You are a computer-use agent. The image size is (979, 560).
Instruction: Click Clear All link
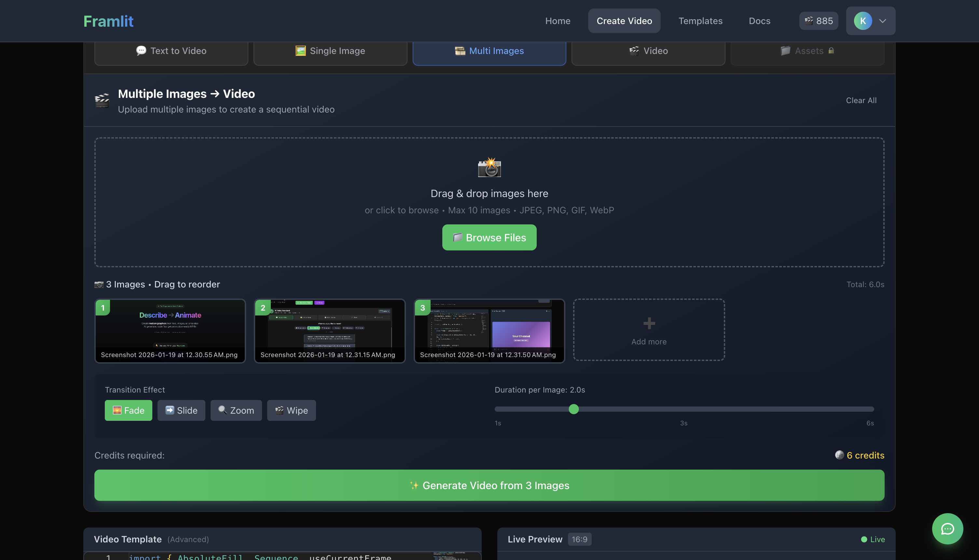pos(861,100)
